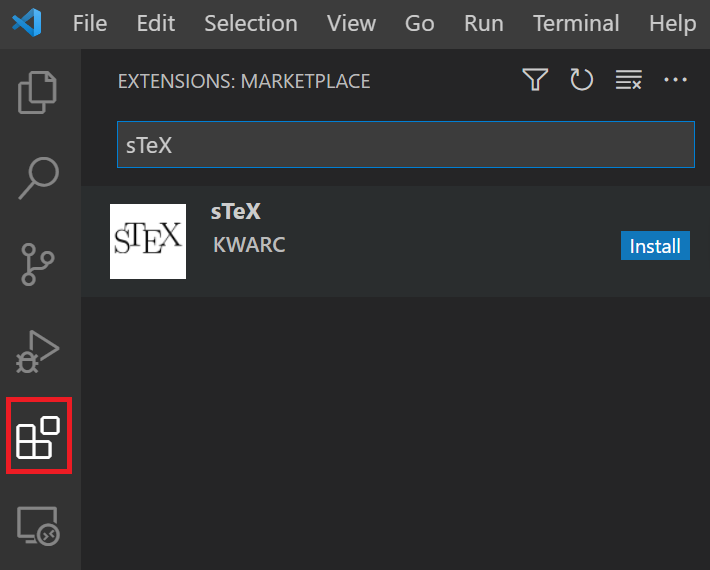The image size is (710, 570).
Task: Open the View menu
Action: [x=351, y=23]
